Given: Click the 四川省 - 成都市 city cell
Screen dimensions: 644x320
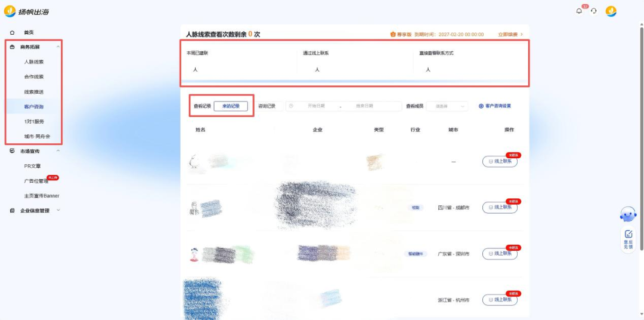Looking at the screenshot, I should 453,208.
